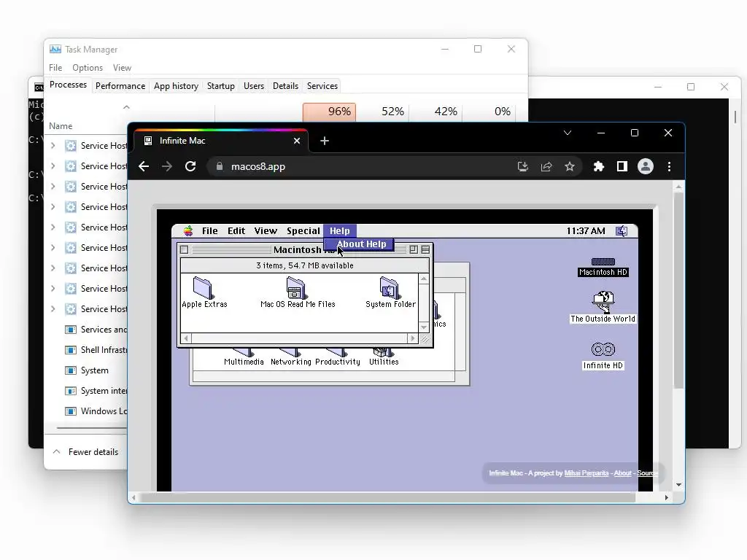Open the Apple Extras folder

tap(204, 293)
